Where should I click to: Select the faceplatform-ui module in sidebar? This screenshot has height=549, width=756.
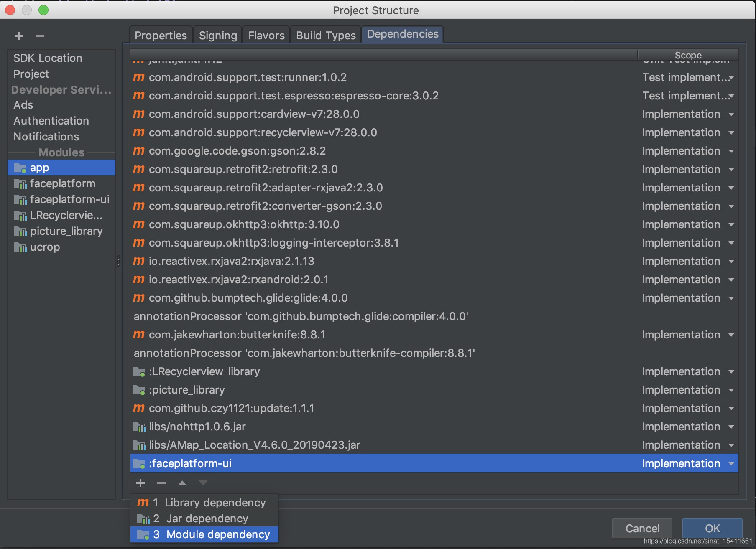pos(62,200)
